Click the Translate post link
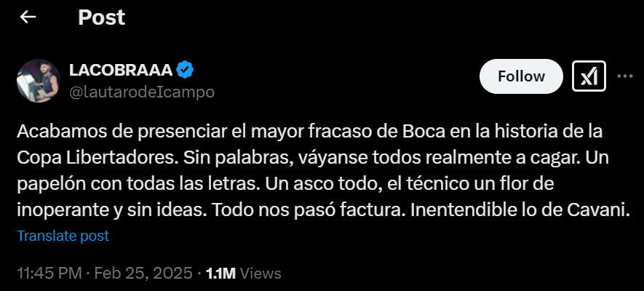 click(63, 236)
